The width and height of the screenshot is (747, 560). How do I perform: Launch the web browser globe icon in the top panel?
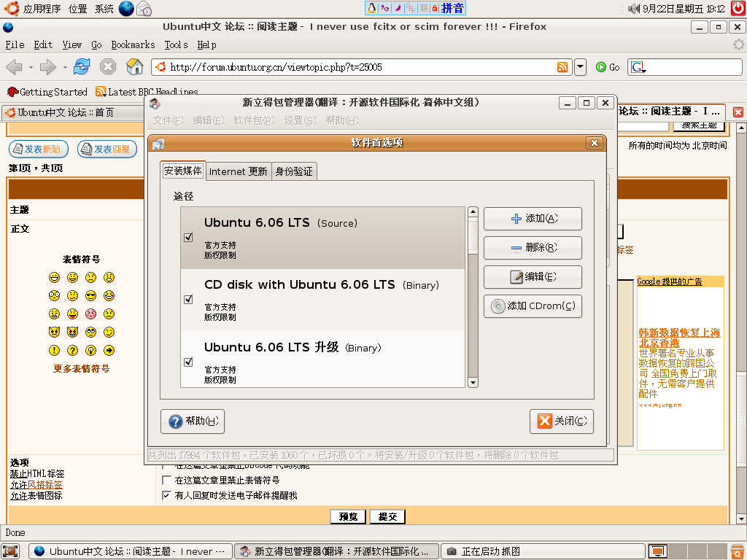coord(126,9)
